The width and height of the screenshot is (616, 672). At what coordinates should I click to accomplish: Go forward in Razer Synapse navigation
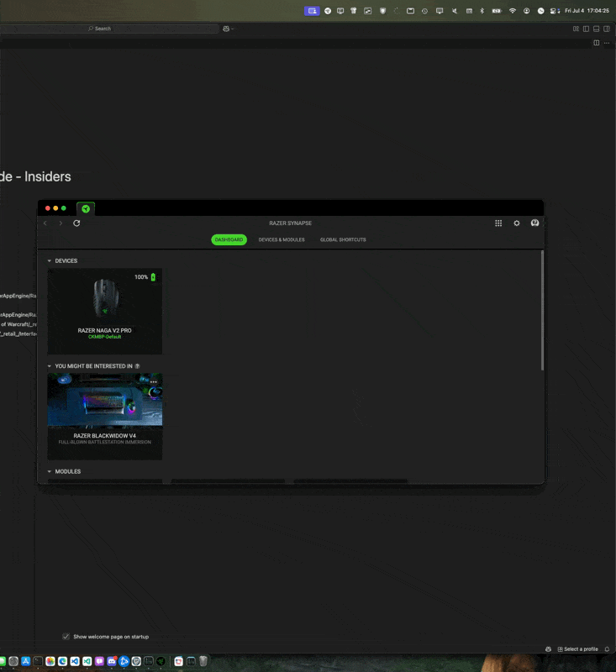[61, 223]
